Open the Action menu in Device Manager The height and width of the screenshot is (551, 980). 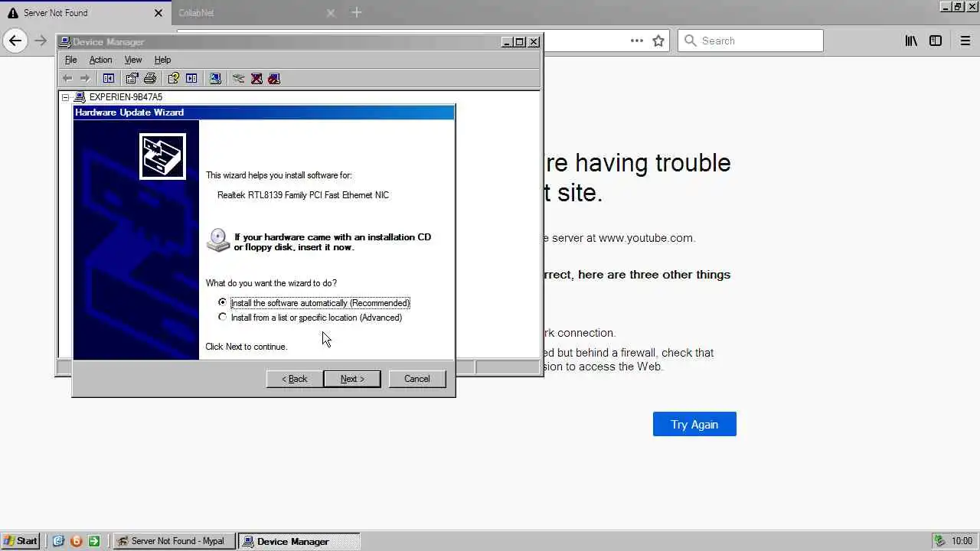(100, 60)
